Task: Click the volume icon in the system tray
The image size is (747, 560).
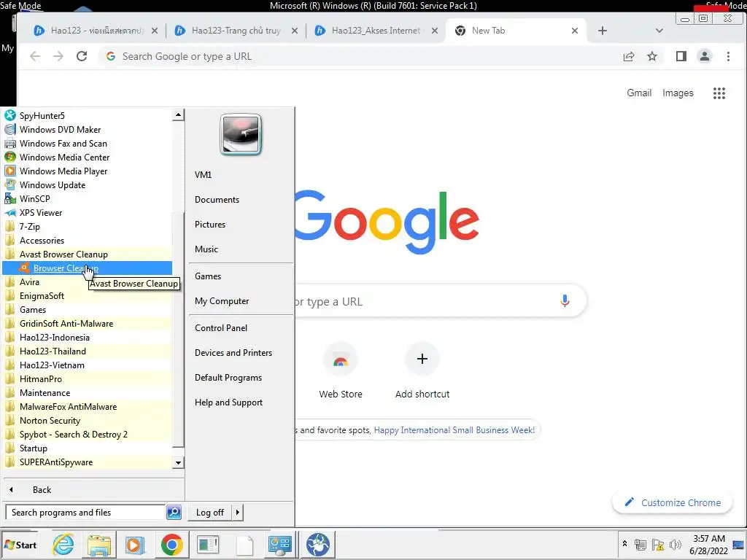Action: (x=675, y=544)
